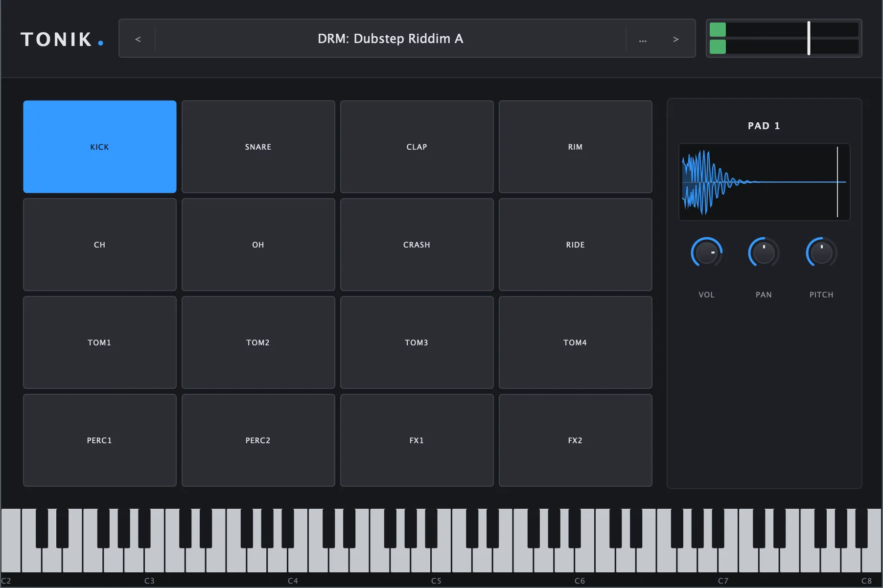
Task: Trigger the TOM2 pad
Action: click(258, 342)
